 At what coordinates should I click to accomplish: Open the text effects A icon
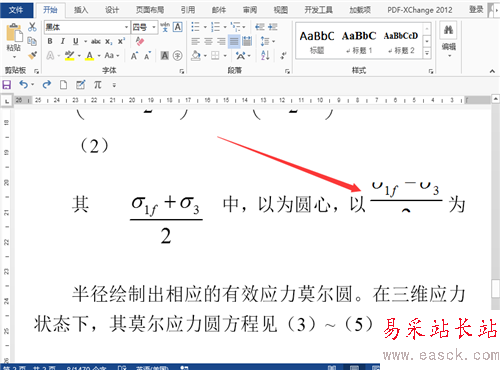tap(50, 55)
